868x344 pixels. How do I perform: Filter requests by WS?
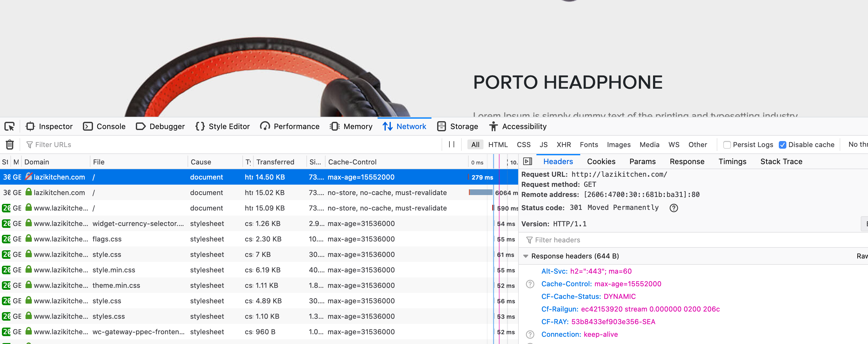pos(674,145)
